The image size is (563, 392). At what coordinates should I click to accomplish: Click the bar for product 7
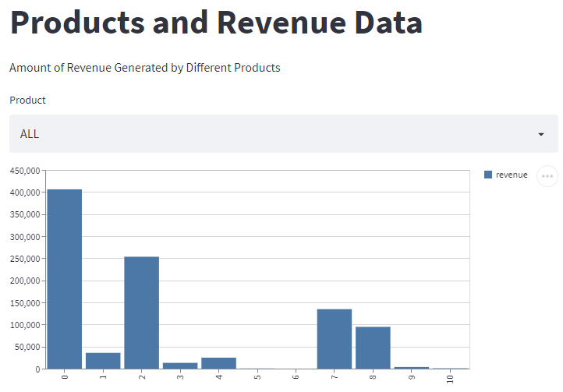click(x=334, y=339)
